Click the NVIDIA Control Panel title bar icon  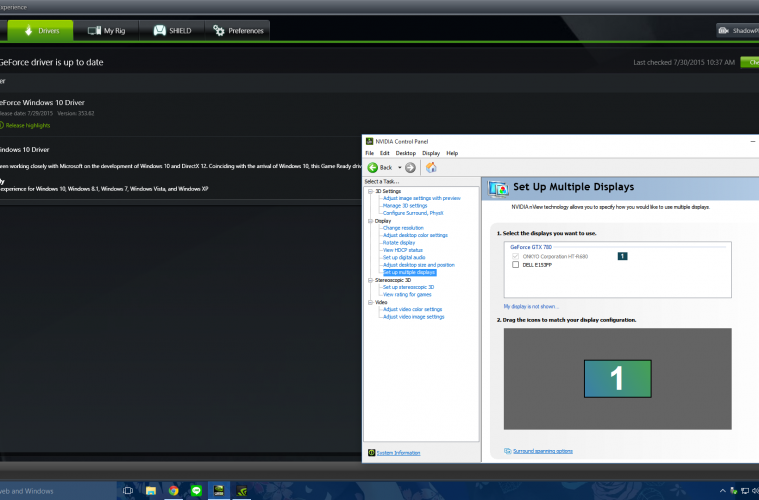[369, 141]
